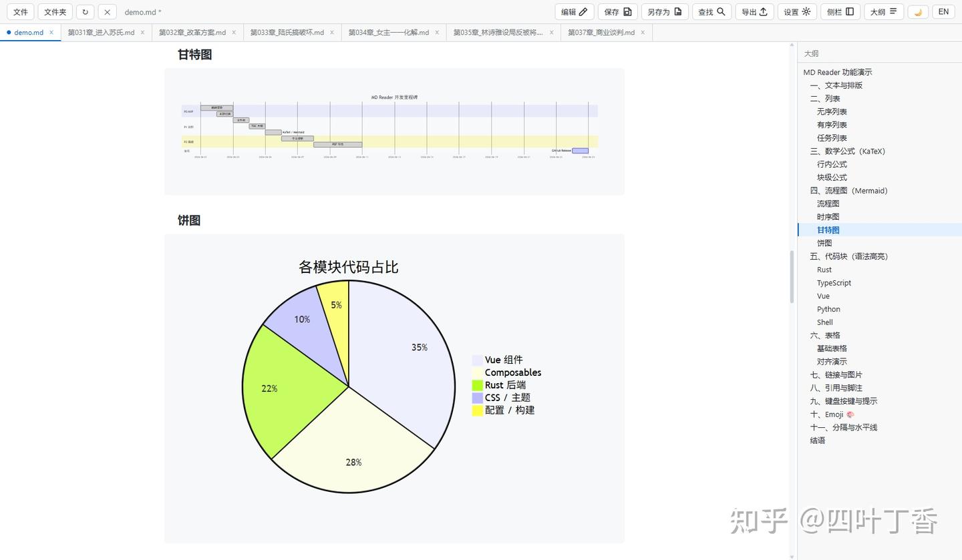Screen dimensions: 962x560
Task: Open the 编辑 edit mode button
Action: (x=574, y=11)
